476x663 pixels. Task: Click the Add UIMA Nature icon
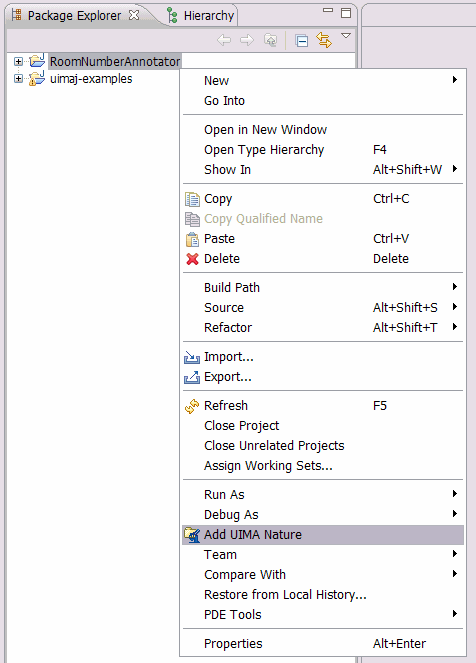point(192,535)
